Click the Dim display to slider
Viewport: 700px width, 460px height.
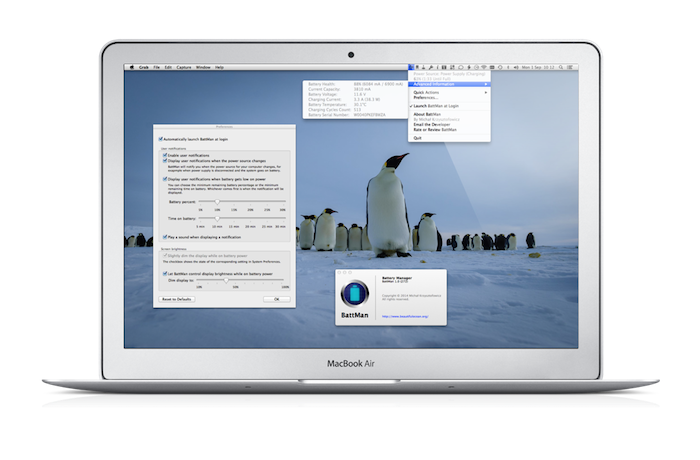click(240, 280)
